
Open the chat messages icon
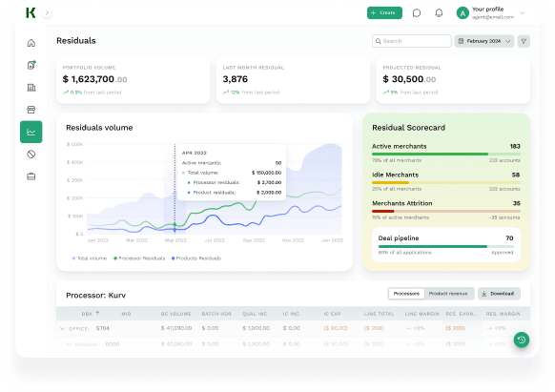click(417, 13)
